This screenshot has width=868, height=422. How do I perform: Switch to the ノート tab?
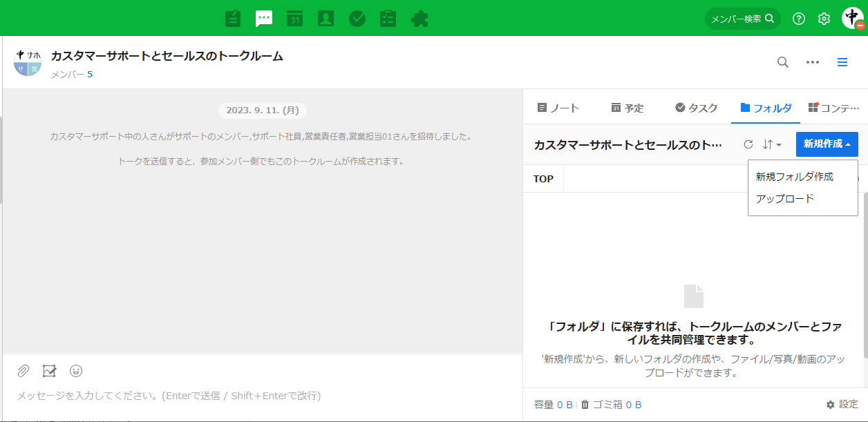pos(558,108)
